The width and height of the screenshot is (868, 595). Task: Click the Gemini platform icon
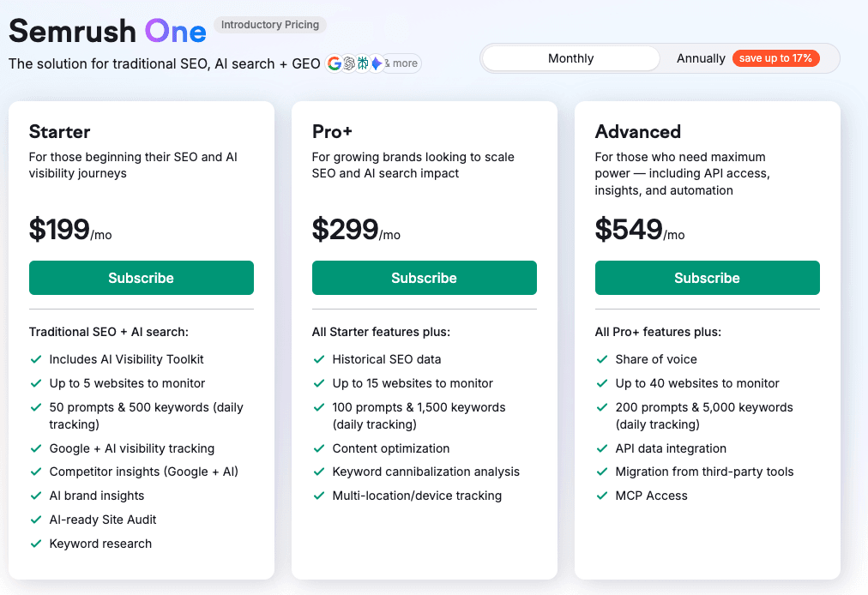click(377, 63)
